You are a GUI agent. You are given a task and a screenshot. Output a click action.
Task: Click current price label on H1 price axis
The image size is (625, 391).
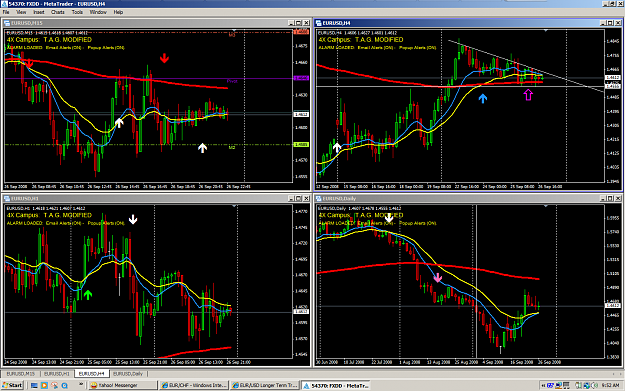[301, 311]
